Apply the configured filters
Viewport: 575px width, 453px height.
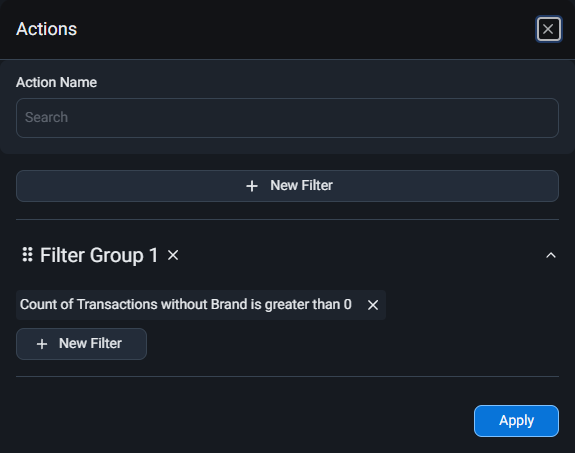pyautogui.click(x=516, y=421)
